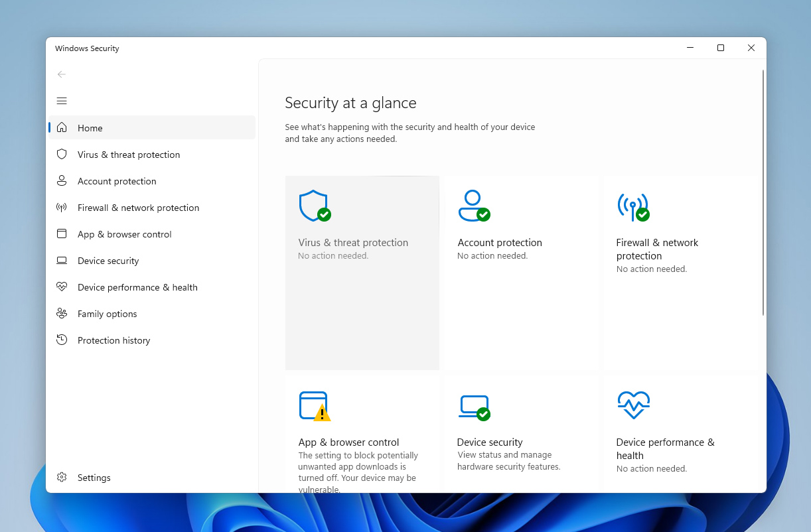Click the large person icon in Account protection tile
The image size is (811, 532).
pos(474,206)
